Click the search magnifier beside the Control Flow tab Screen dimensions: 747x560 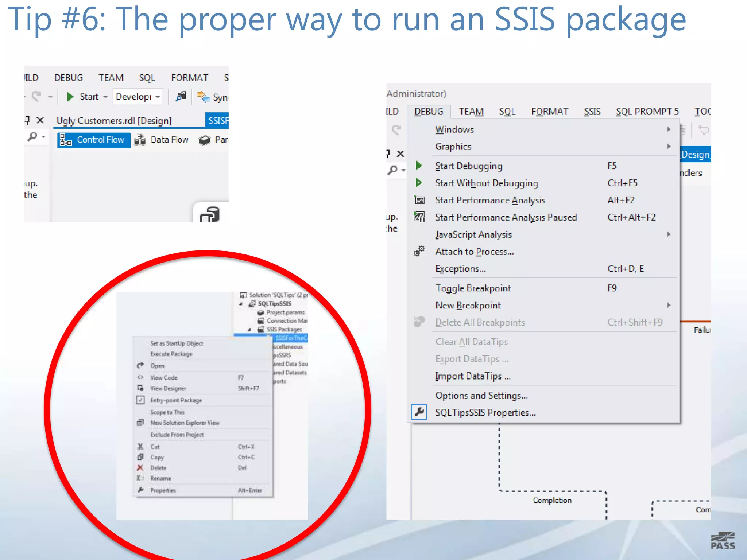(x=32, y=137)
